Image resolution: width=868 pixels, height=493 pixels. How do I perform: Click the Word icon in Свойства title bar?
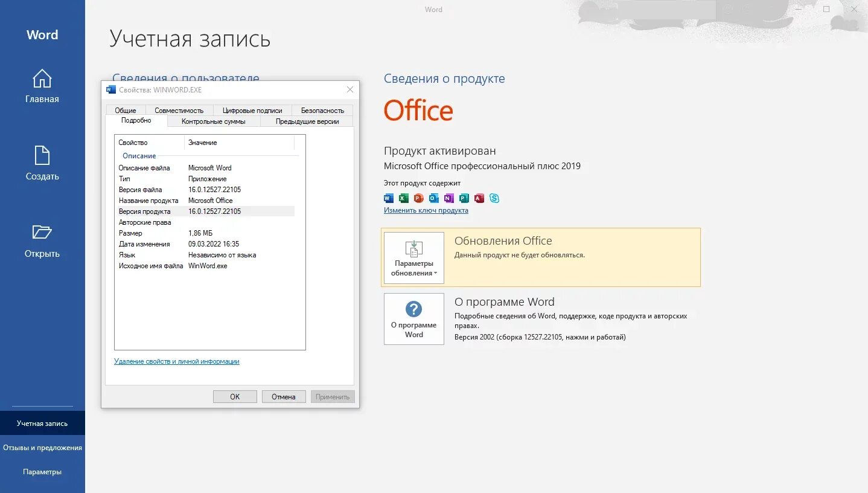click(111, 90)
